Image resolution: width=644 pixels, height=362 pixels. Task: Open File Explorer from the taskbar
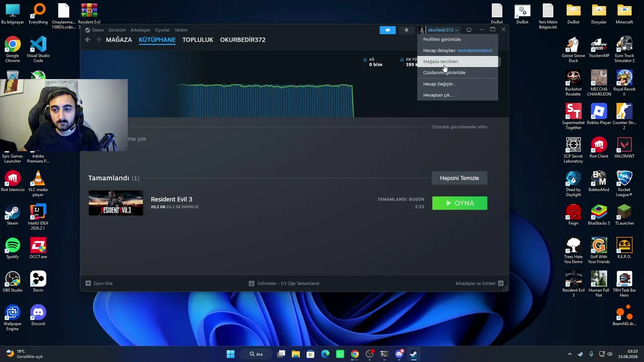295,354
